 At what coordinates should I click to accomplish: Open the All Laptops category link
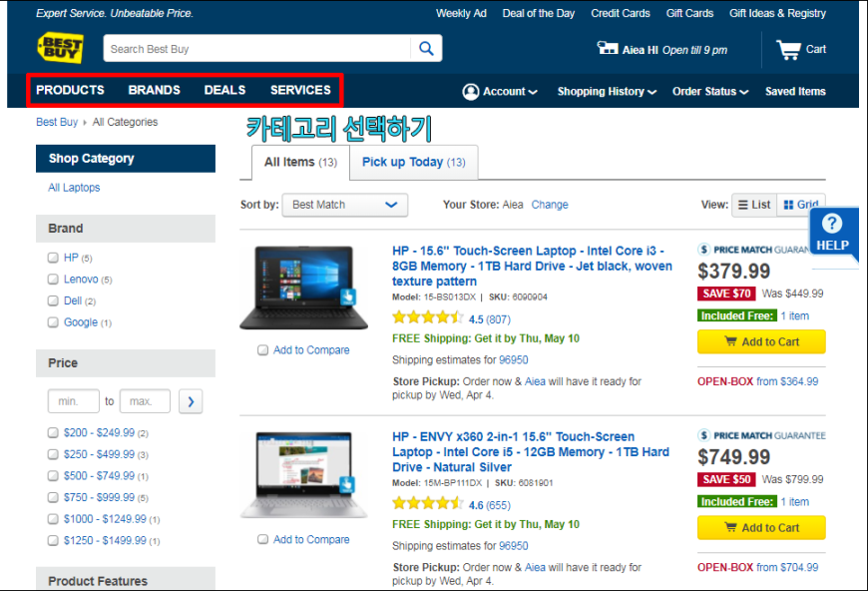pyautogui.click(x=74, y=188)
